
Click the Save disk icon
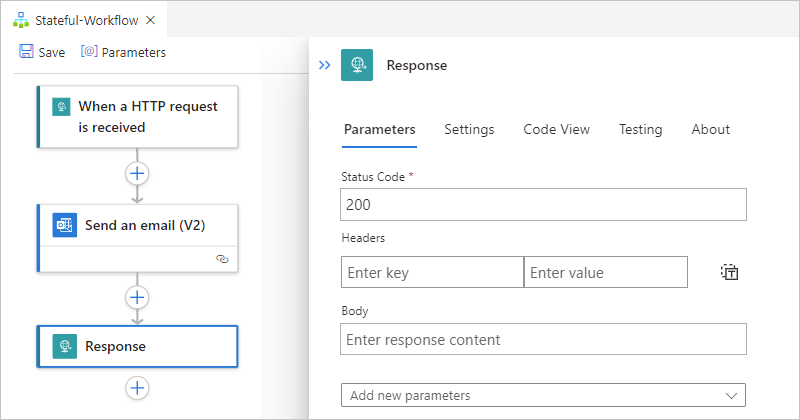point(26,52)
